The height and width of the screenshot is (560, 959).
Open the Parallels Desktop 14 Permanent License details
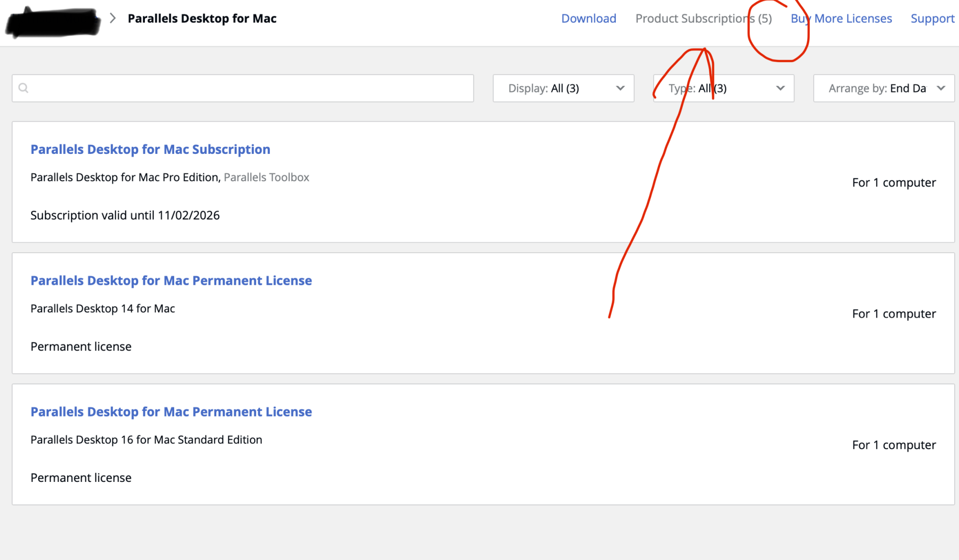click(x=171, y=280)
